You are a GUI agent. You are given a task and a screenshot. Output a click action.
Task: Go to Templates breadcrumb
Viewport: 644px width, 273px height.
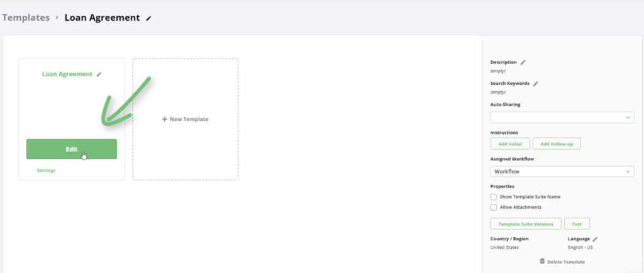point(26,18)
